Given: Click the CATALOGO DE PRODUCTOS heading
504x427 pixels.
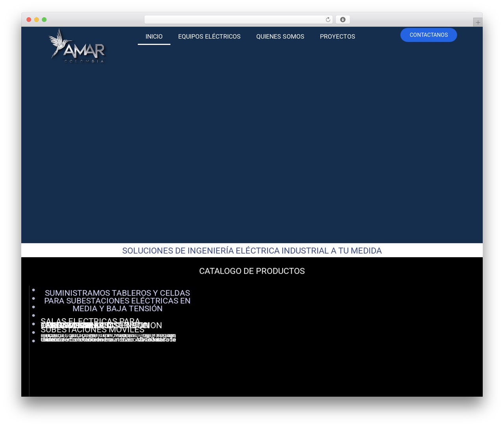Looking at the screenshot, I should click(x=252, y=271).
